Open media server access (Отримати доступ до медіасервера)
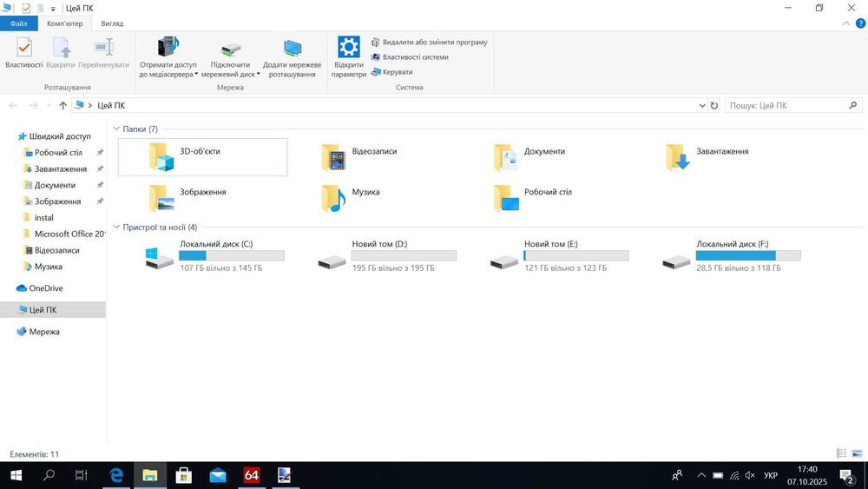The width and height of the screenshot is (868, 489). tap(168, 57)
